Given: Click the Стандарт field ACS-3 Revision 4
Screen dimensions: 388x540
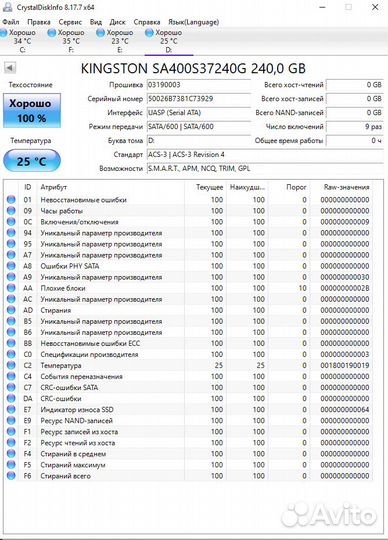Looking at the screenshot, I should (265, 155).
